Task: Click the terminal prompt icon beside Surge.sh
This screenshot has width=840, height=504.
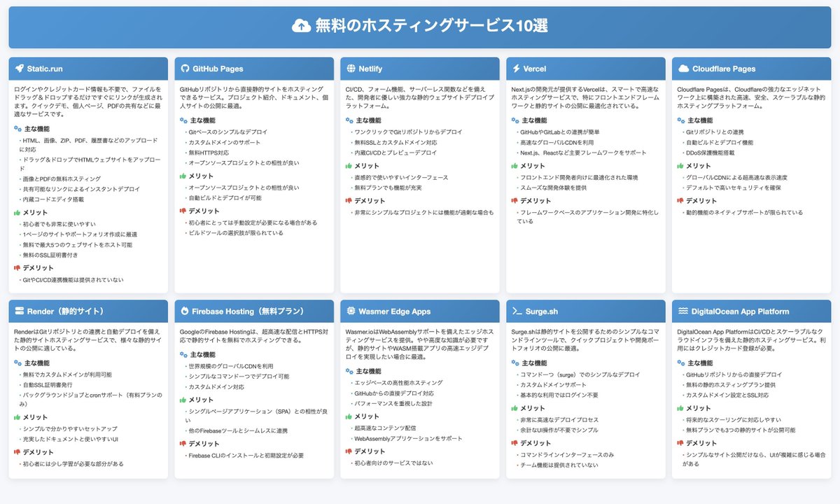Action: [x=517, y=311]
